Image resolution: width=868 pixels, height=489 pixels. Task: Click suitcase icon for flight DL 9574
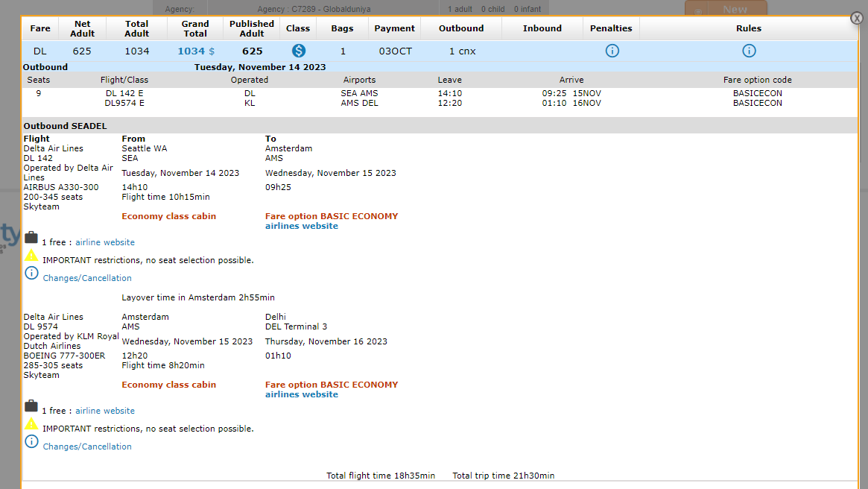[x=31, y=406]
